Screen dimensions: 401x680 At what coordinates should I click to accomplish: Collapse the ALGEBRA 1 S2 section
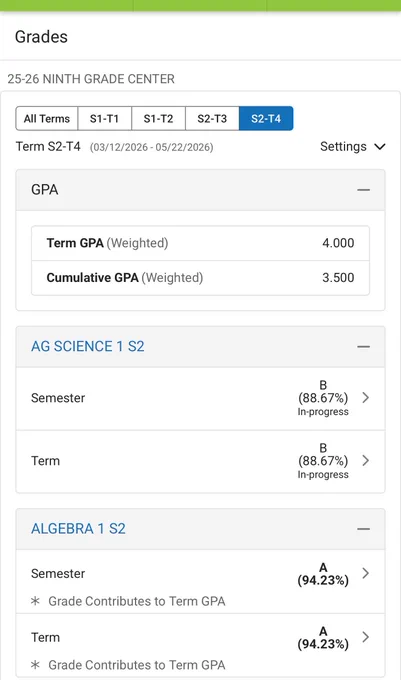click(x=363, y=529)
